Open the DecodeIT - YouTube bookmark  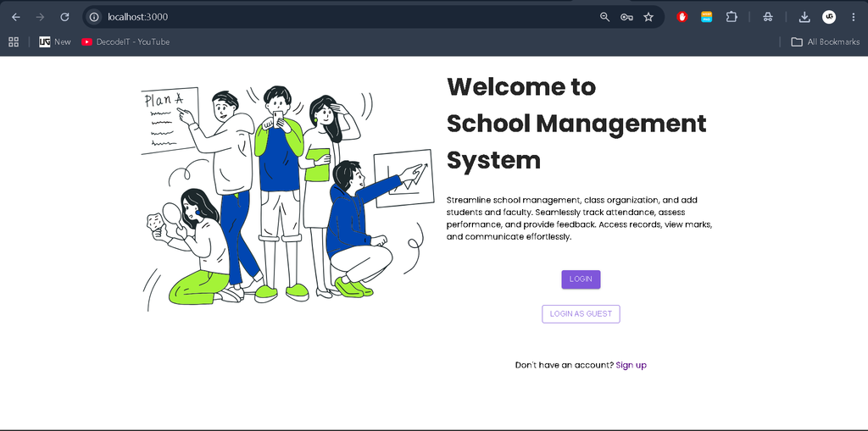click(125, 41)
